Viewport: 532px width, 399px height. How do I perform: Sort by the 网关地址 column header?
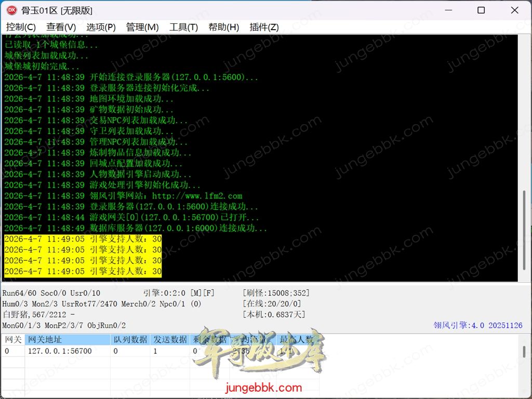68,340
